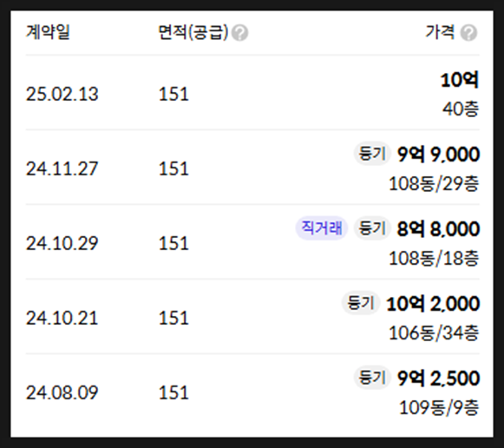Select the 계약일 column header
The height and width of the screenshot is (448, 504).
click(x=48, y=32)
